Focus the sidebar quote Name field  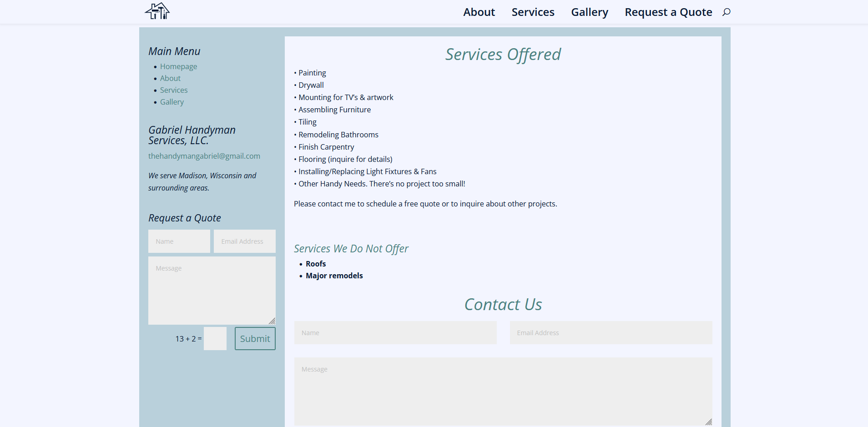point(179,241)
